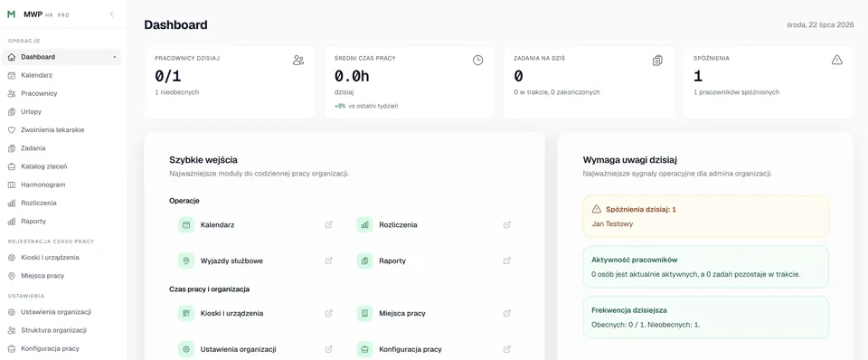Click the Struktura organizacji sidebar people icon
Viewport: 868px width, 360px height.
tap(12, 330)
